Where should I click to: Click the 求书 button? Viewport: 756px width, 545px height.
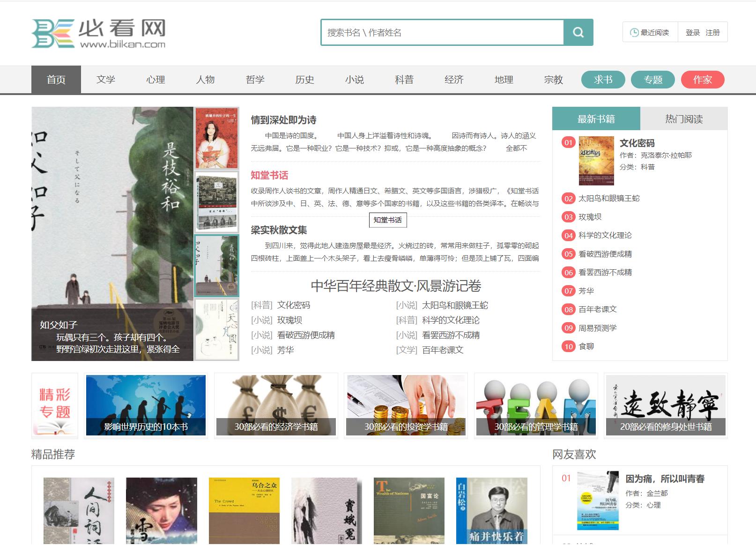tap(603, 80)
